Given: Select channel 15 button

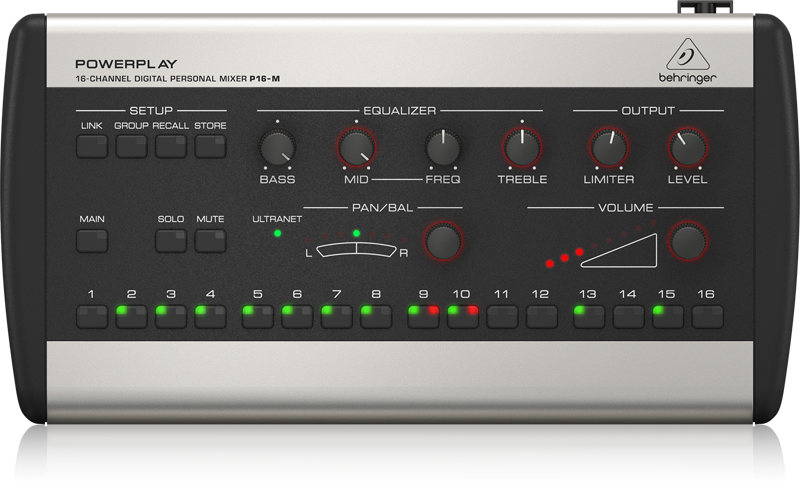Looking at the screenshot, I should coord(668,317).
